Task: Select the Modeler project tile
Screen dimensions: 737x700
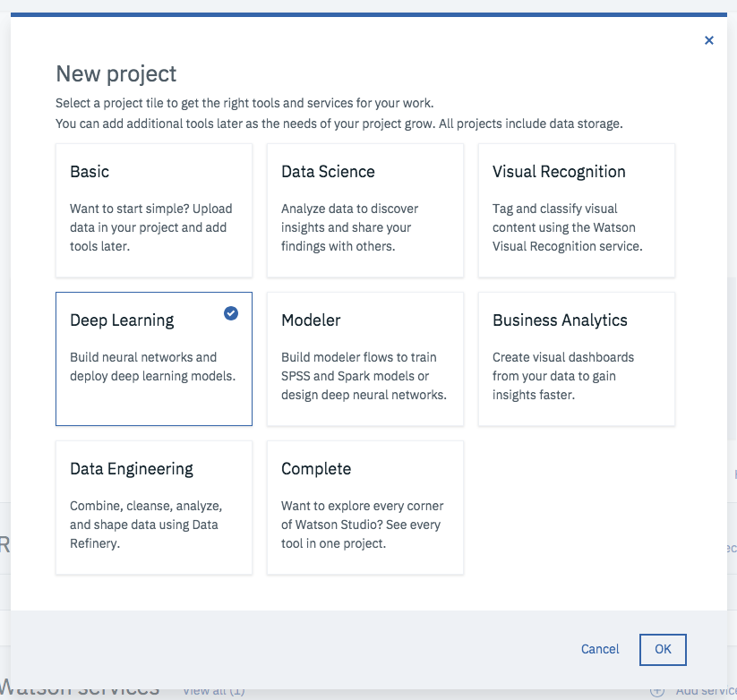Action: click(365, 359)
